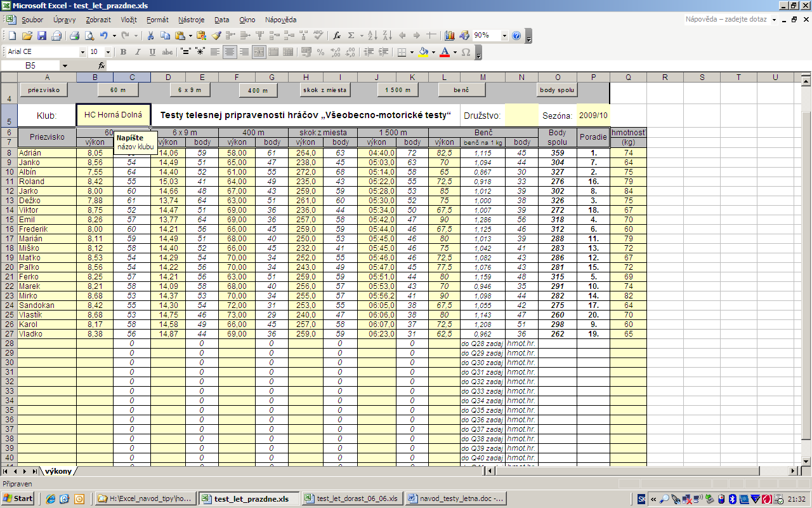Paste clipboard icon
The height and width of the screenshot is (508, 812).
(x=180, y=36)
